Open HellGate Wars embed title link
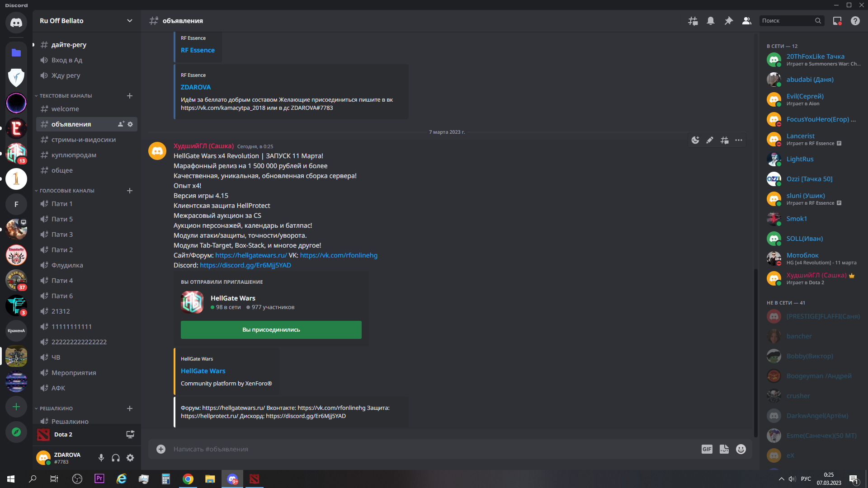The image size is (868, 488). (203, 371)
